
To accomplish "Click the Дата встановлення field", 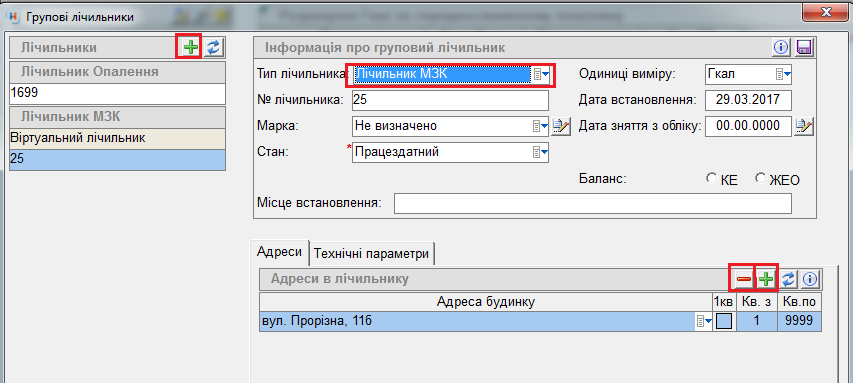I will pos(748,100).
